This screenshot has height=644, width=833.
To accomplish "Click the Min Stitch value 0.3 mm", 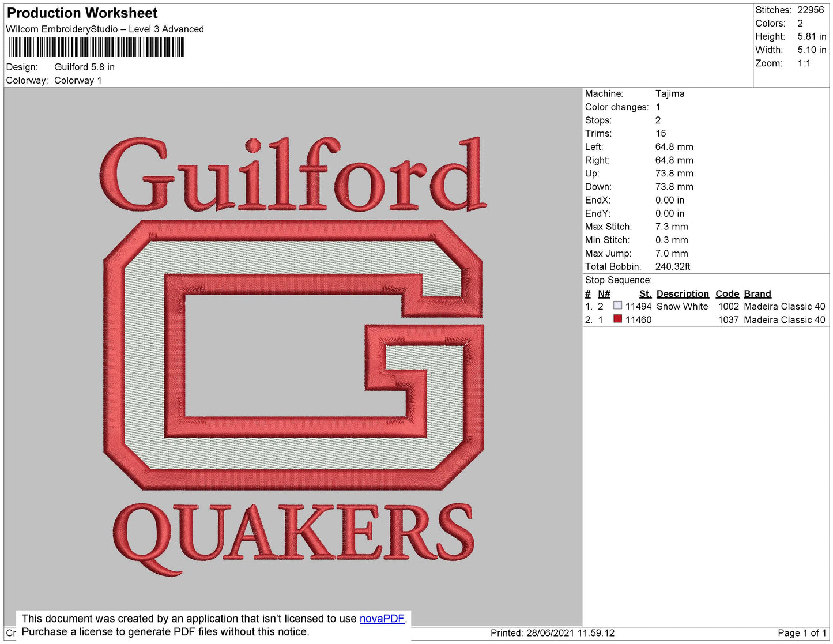I will pos(672,240).
